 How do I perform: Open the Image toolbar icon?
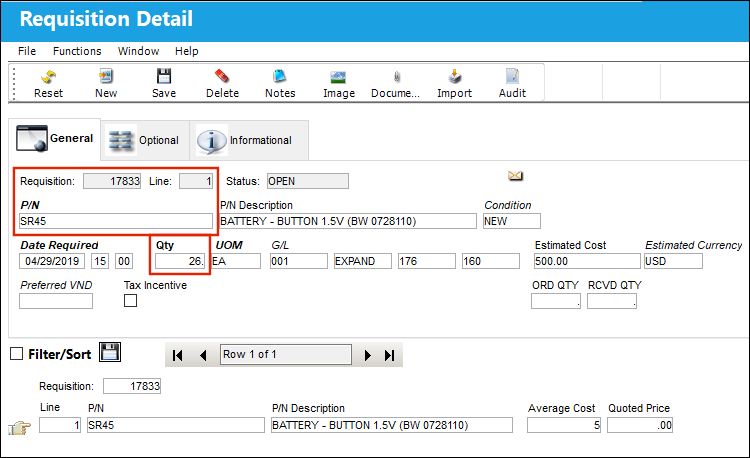338,76
